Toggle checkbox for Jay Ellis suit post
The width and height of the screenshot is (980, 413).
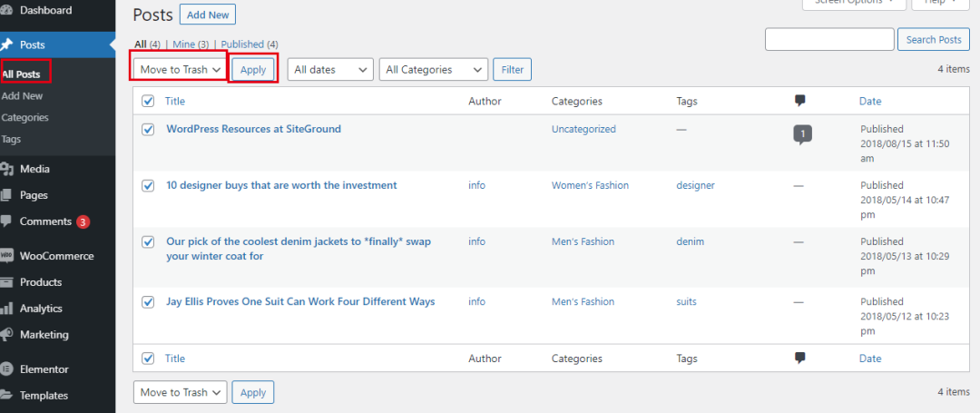[149, 302]
